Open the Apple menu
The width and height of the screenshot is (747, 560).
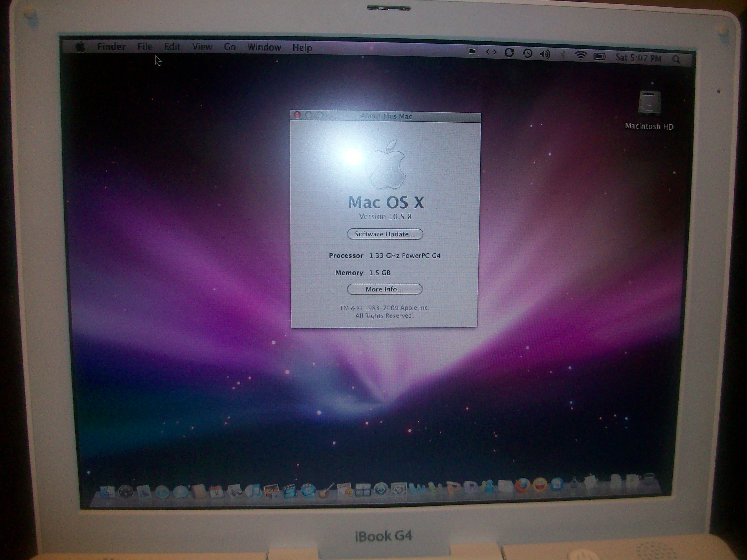[x=80, y=47]
